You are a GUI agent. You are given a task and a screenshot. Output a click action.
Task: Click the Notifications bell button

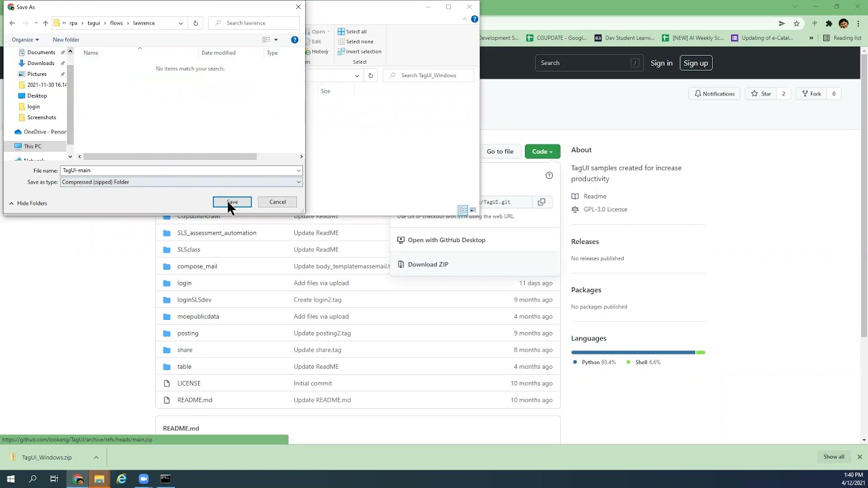(x=715, y=94)
